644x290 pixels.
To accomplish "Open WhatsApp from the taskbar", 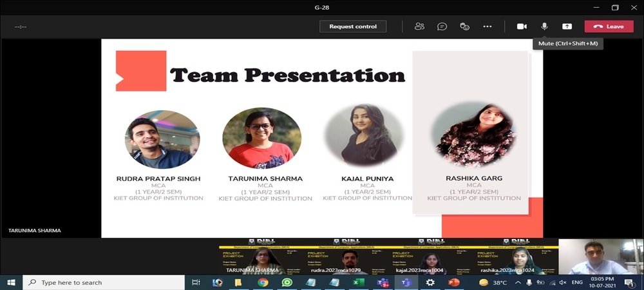I will (287, 282).
